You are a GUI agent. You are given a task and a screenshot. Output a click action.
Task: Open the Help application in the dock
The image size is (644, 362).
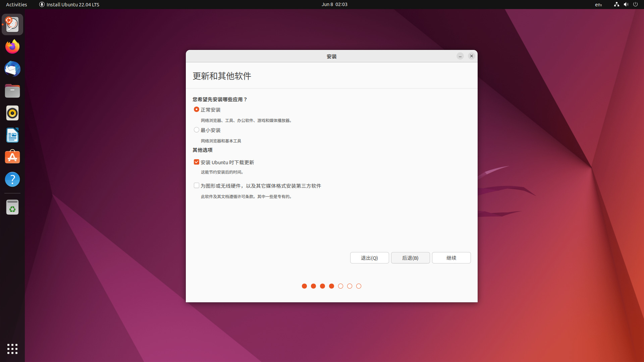click(12, 179)
